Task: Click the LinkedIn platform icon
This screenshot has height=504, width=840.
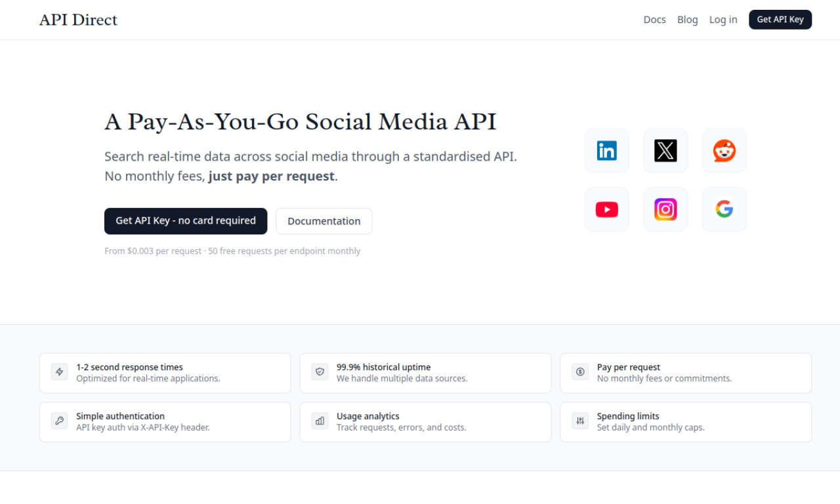Action: click(606, 150)
